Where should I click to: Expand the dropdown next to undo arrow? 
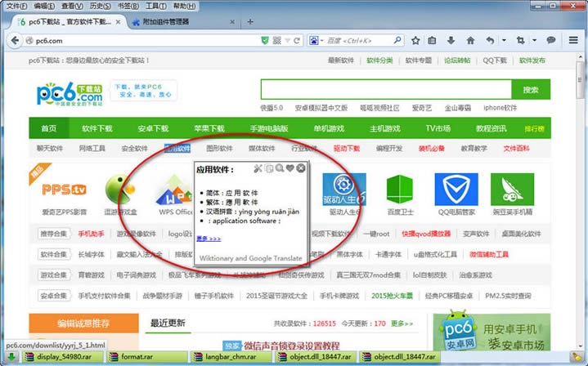(504, 40)
